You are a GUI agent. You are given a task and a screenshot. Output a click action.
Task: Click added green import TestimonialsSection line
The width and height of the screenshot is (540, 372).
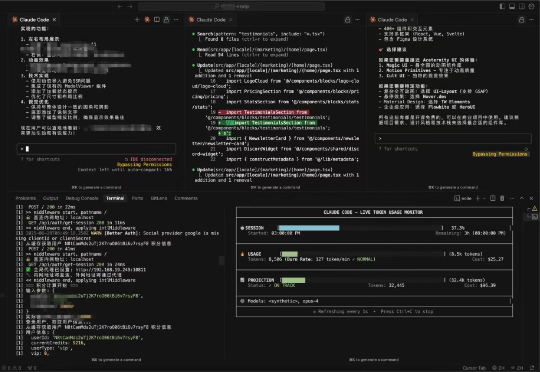pyautogui.click(x=267, y=123)
